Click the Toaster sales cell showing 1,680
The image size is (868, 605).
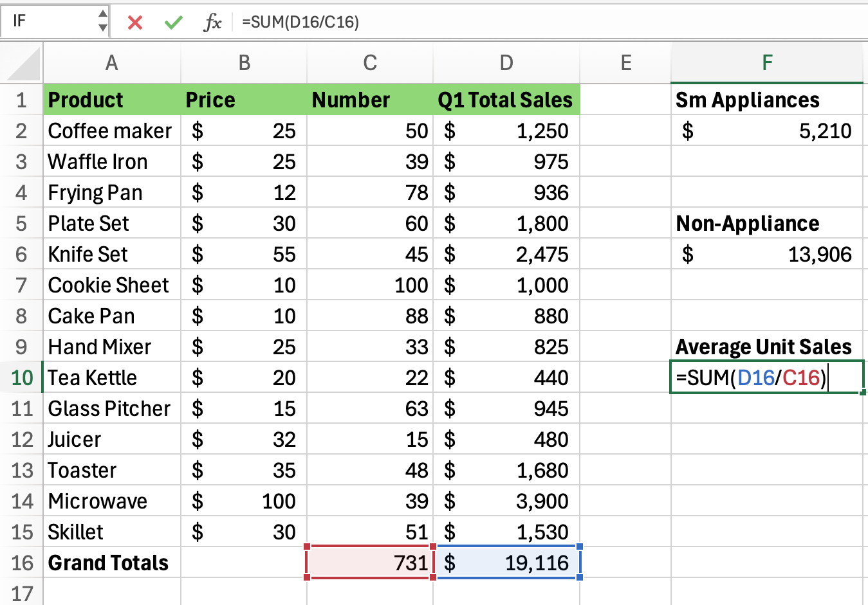(506, 470)
